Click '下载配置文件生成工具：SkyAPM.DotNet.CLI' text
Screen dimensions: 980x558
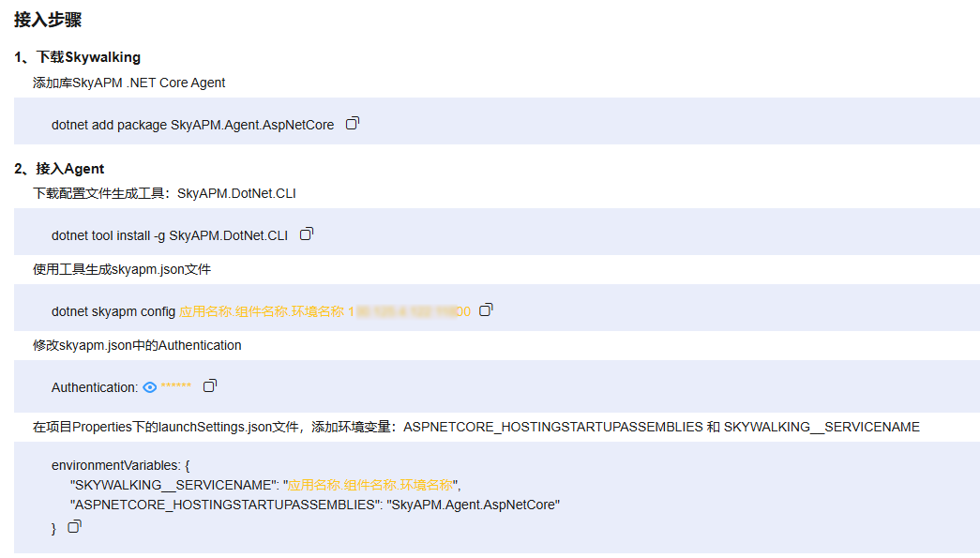click(x=164, y=194)
